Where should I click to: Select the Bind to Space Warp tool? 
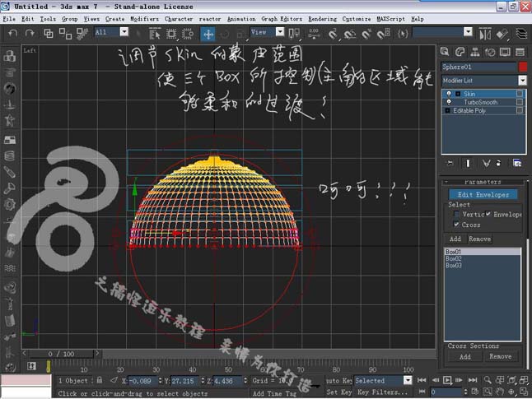(82, 33)
